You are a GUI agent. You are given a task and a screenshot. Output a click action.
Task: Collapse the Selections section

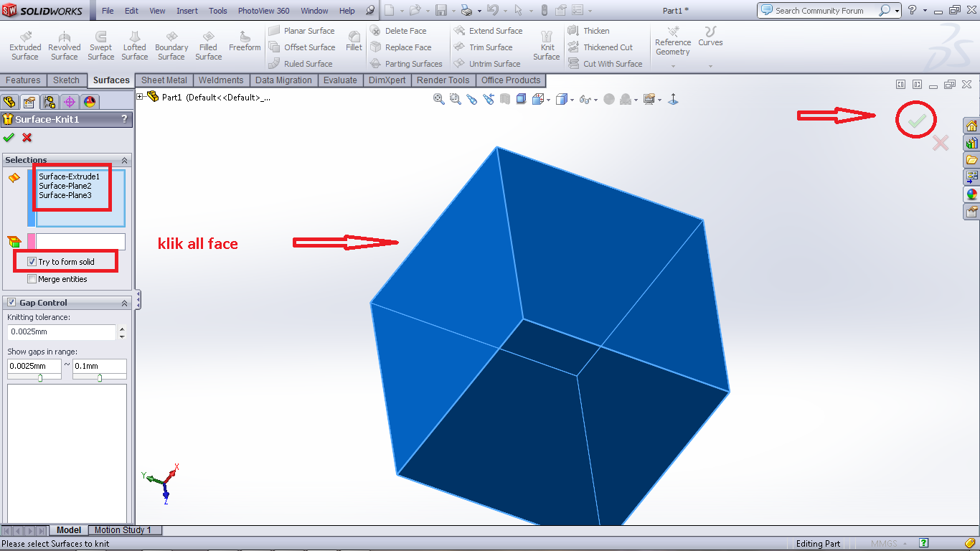[x=124, y=161]
